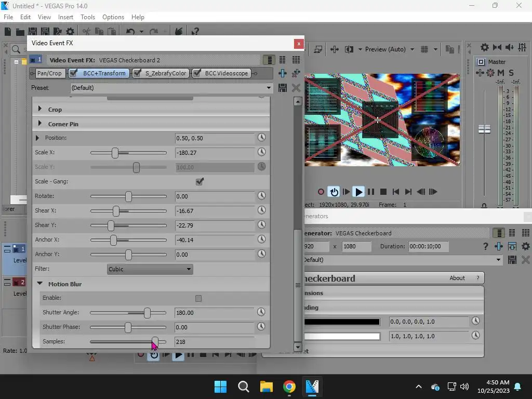
Task: Click Position keyframe clock icon
Action: (261, 137)
